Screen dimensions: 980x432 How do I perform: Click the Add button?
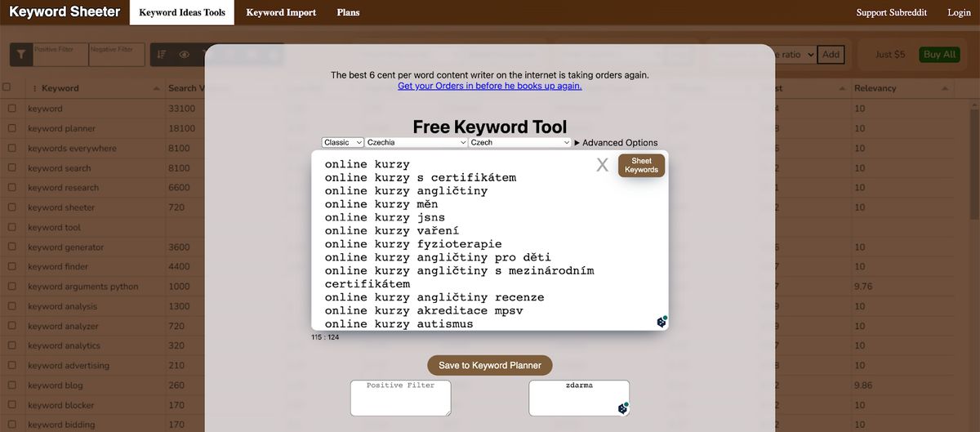point(831,55)
